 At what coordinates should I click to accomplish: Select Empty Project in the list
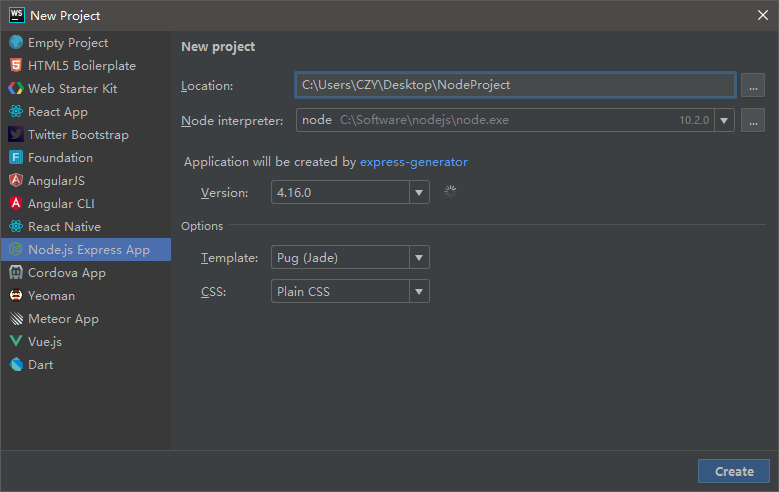point(68,43)
